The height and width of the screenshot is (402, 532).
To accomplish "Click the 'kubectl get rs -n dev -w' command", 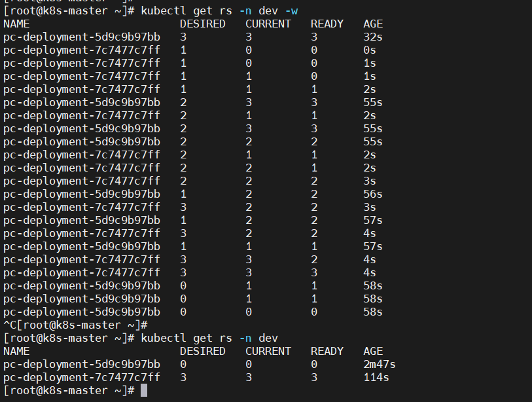I will coord(219,11).
